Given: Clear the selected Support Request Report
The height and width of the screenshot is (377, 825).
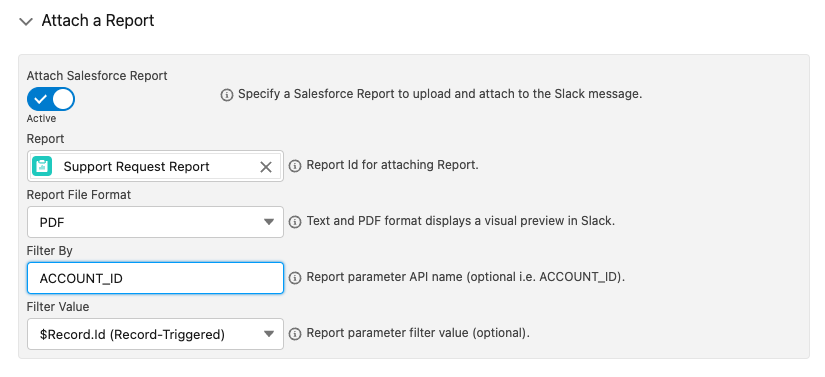Looking at the screenshot, I should [266, 167].
